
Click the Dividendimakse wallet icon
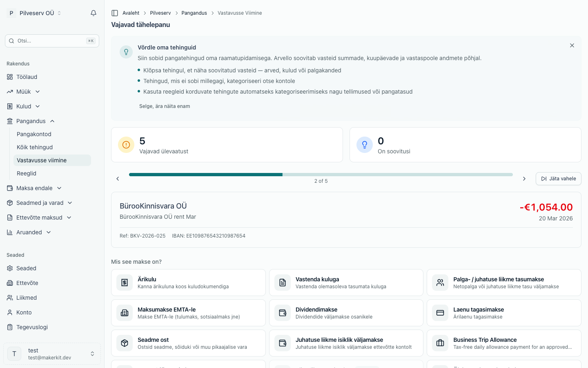[283, 313]
